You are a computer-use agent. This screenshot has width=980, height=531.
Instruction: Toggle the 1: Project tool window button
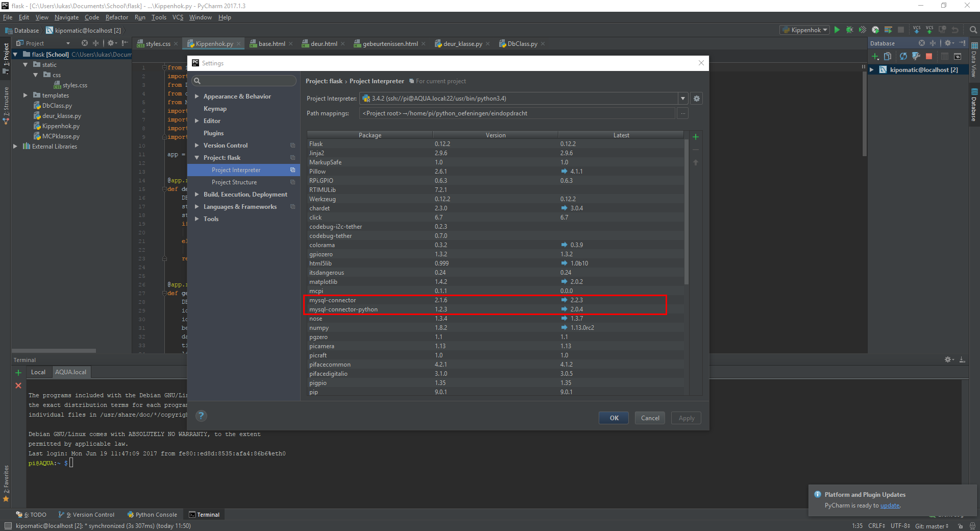tap(6, 58)
